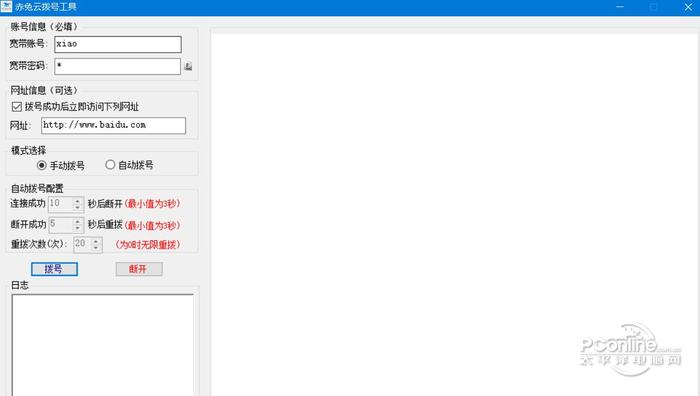Toggle the 拨号成功后立即访问下列网址 checkbox
The width and height of the screenshot is (700, 396).
point(17,107)
